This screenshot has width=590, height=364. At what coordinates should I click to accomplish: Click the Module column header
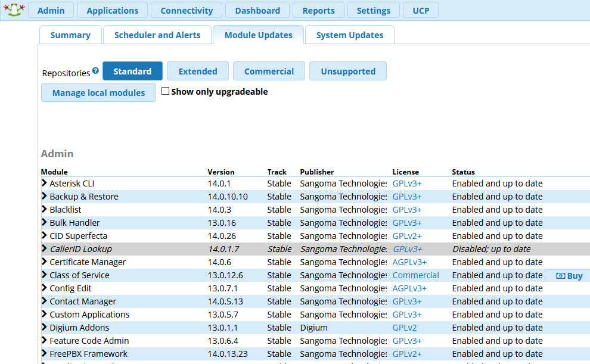tap(54, 172)
